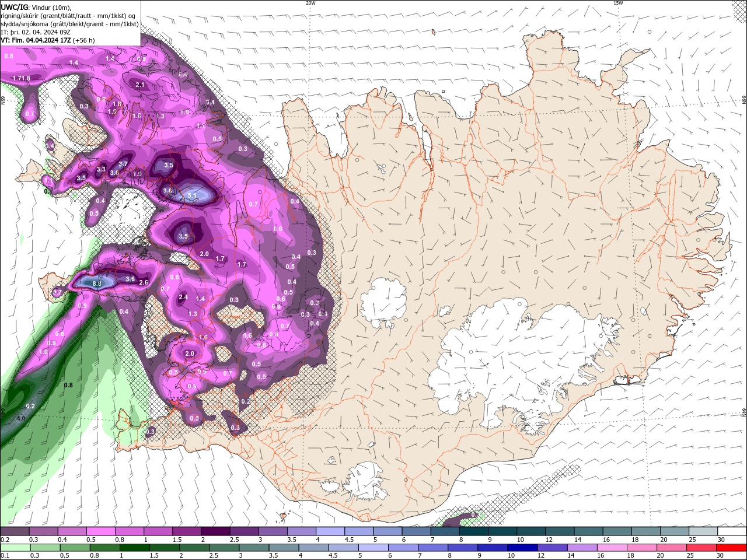Screen dimensions: 747x560
Task: Click the IT initial time 02.04.2024 09Z
Action: point(36,32)
